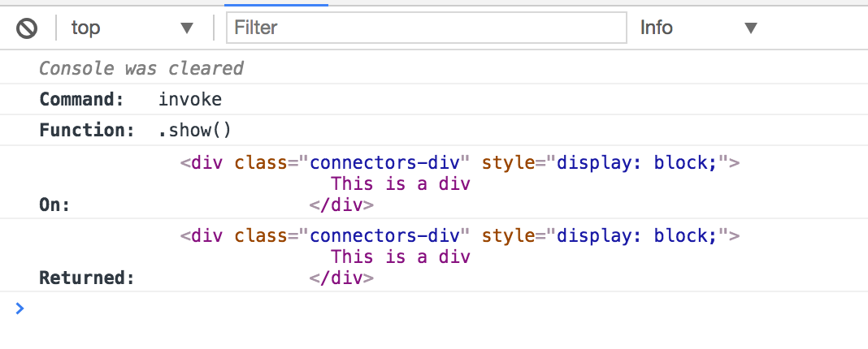Click the '.show()' function value
This screenshot has height=349, width=868.
point(194,131)
